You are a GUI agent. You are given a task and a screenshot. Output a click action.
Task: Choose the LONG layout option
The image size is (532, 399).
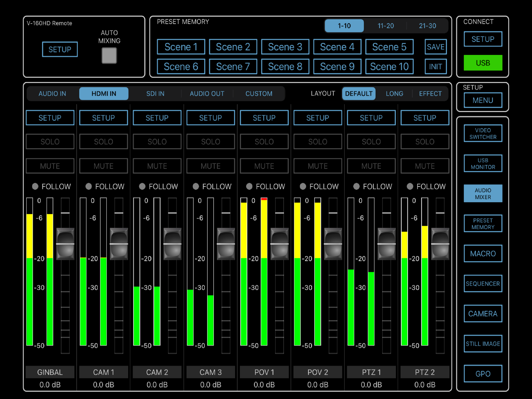(x=394, y=94)
